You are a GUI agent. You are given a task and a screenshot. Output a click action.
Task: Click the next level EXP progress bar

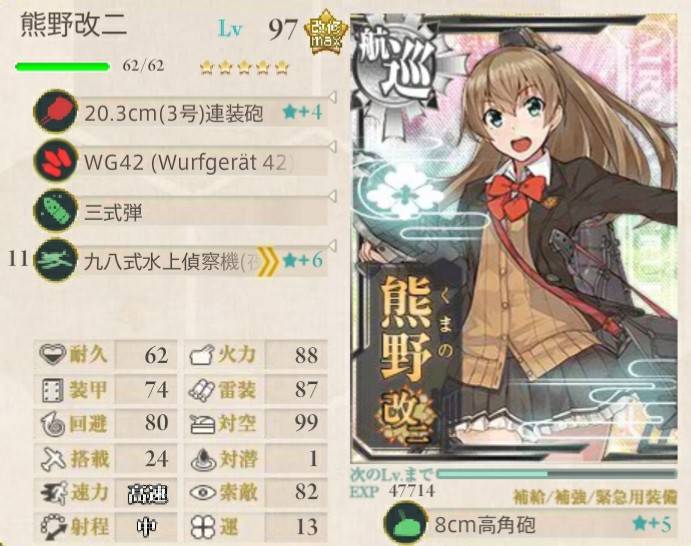pyautogui.click(x=556, y=474)
